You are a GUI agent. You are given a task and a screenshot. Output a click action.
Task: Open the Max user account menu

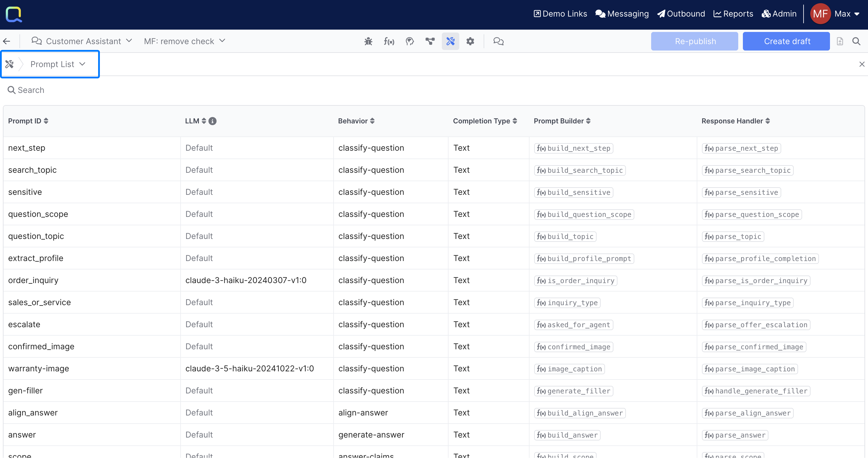[x=847, y=14]
